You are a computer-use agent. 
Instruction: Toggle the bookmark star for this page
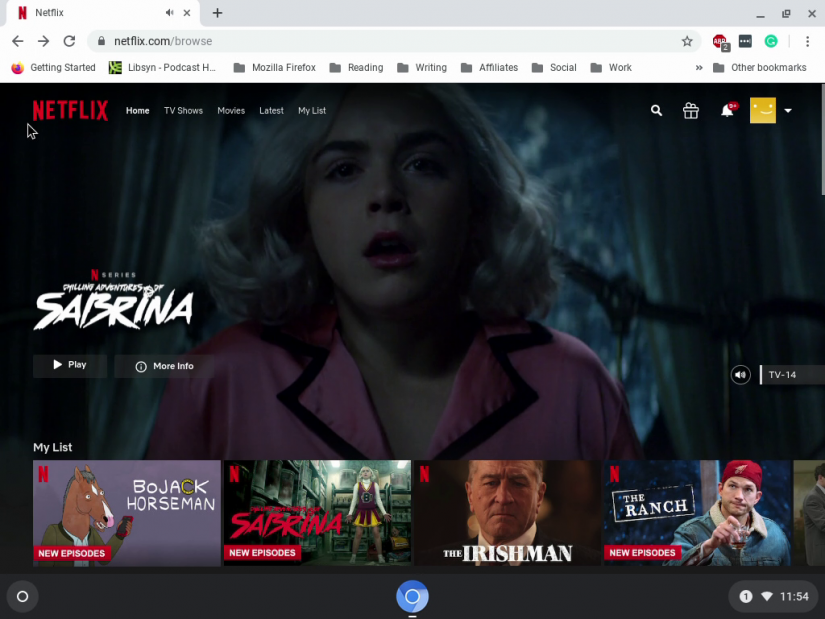[x=687, y=42]
